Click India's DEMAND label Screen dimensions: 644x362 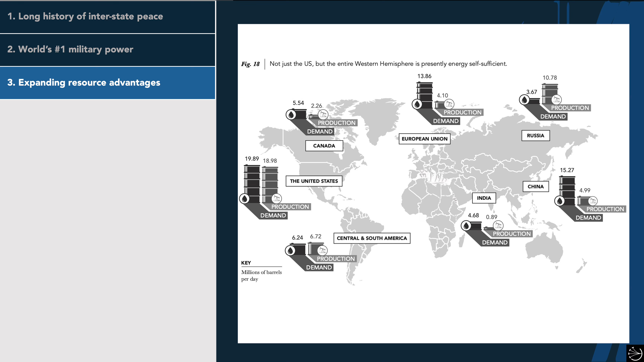(495, 242)
